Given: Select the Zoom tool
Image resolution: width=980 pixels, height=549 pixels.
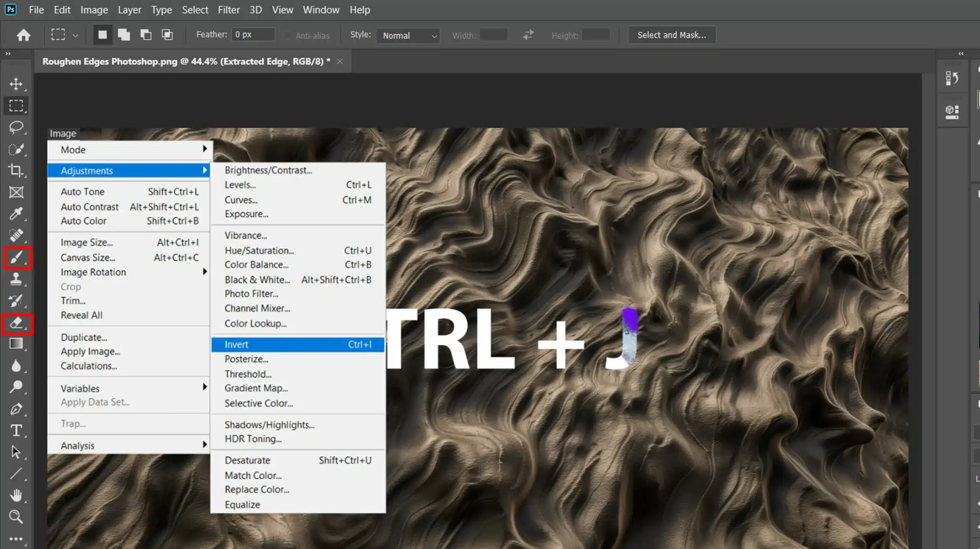Looking at the screenshot, I should 16,517.
